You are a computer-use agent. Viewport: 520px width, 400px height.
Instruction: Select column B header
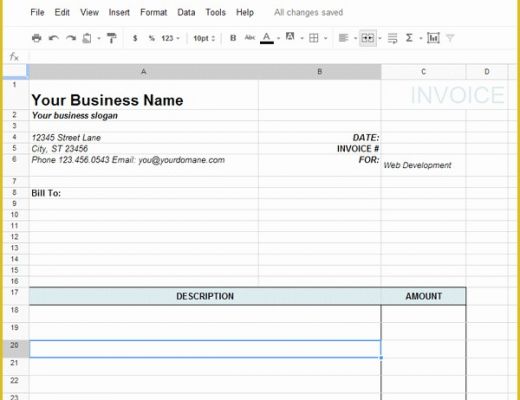319,72
